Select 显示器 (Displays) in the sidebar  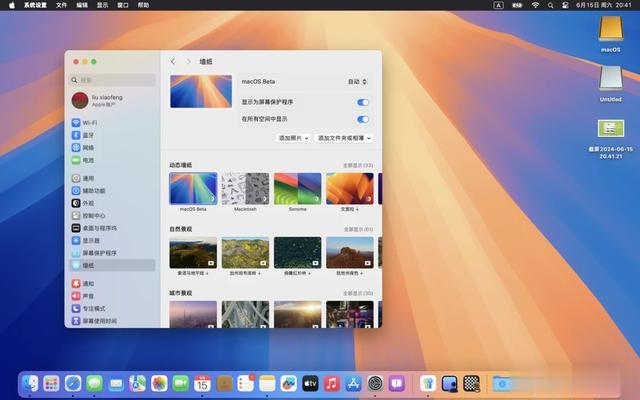(x=113, y=240)
